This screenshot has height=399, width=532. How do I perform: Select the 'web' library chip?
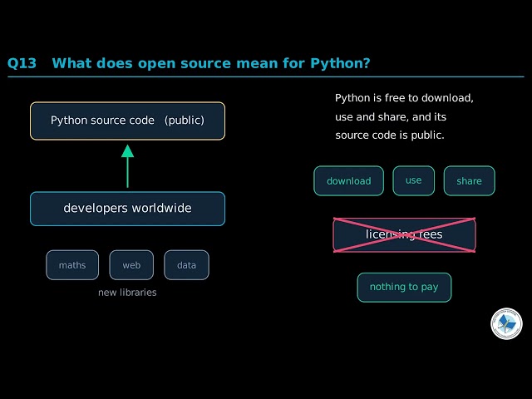click(131, 265)
